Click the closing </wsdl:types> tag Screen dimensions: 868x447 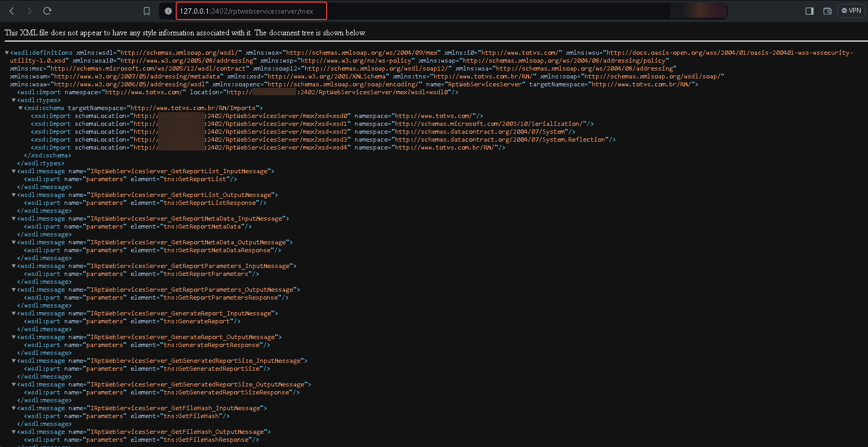click(x=41, y=163)
